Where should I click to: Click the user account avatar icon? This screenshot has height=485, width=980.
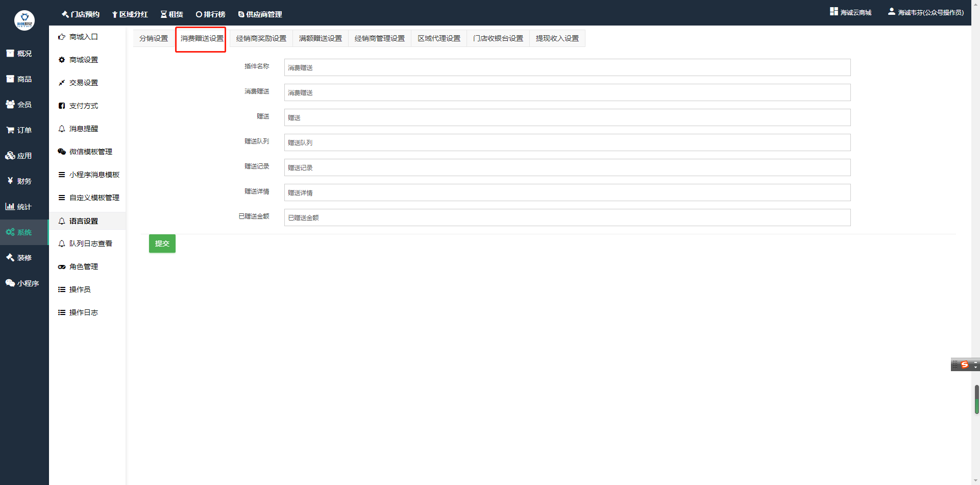[x=891, y=11]
